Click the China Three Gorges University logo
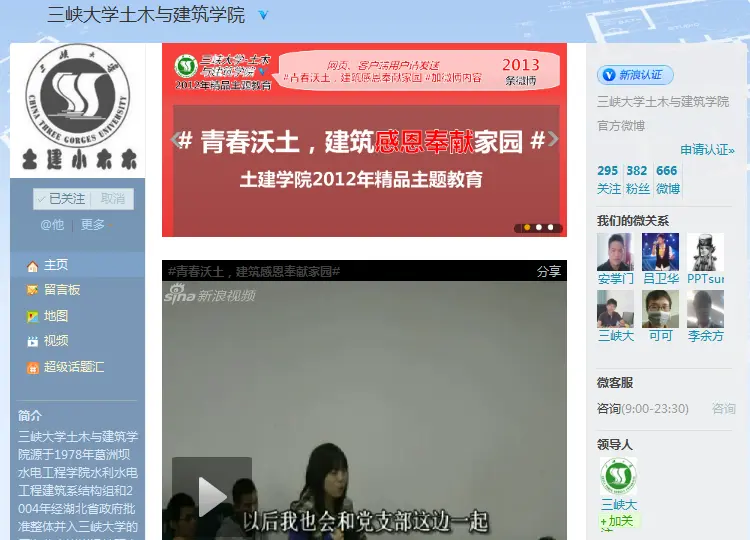Image resolution: width=750 pixels, height=540 pixels. (77, 108)
